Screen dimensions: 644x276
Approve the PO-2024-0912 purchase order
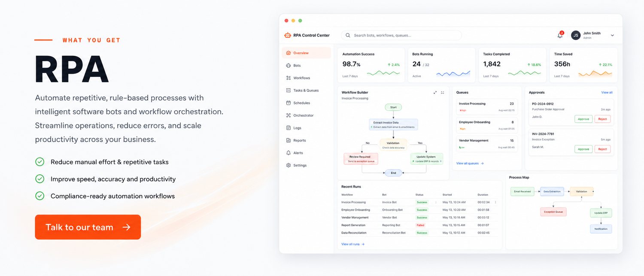(x=583, y=119)
